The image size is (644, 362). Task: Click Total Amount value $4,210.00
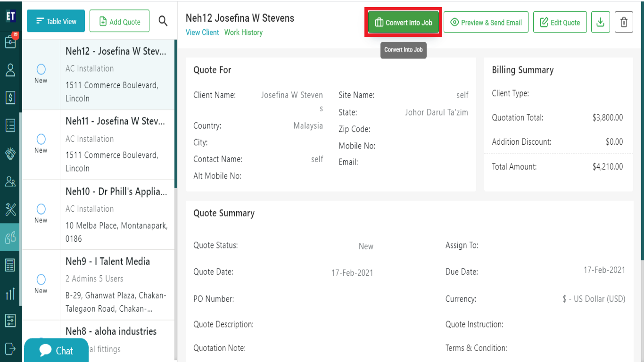pos(608,166)
